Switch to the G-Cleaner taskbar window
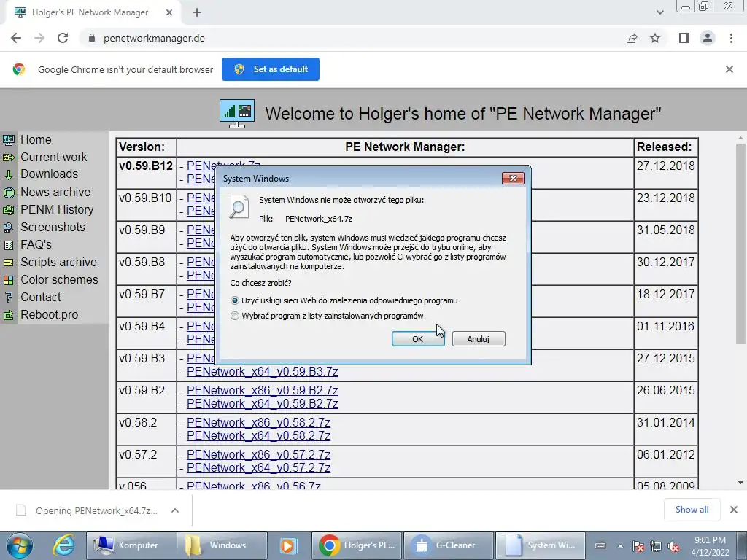 point(448,545)
